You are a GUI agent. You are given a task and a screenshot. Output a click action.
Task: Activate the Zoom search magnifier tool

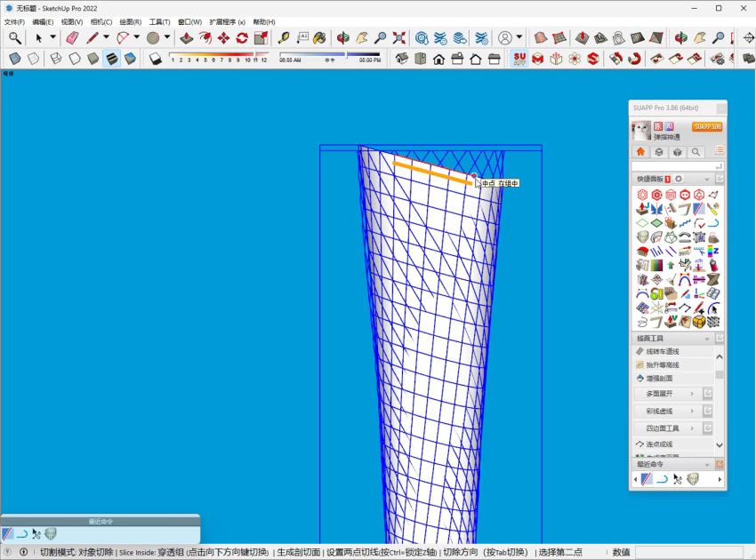pyautogui.click(x=14, y=37)
